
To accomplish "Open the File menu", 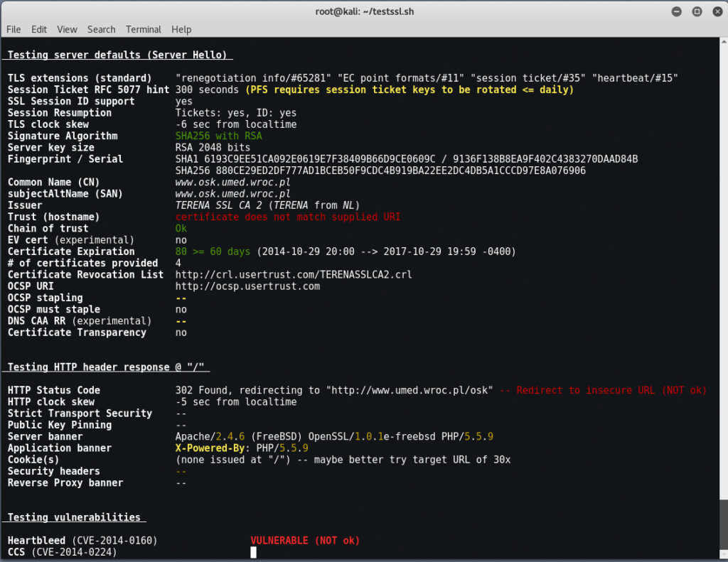I will pos(14,29).
